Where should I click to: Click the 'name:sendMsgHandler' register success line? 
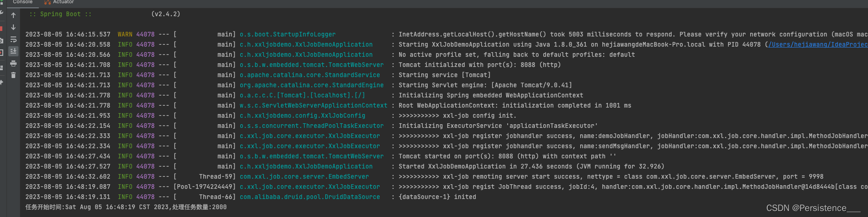633,146
